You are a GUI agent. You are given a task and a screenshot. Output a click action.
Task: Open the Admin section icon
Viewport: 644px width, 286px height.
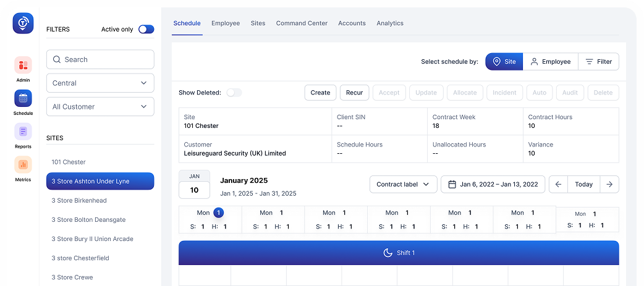[x=23, y=65]
